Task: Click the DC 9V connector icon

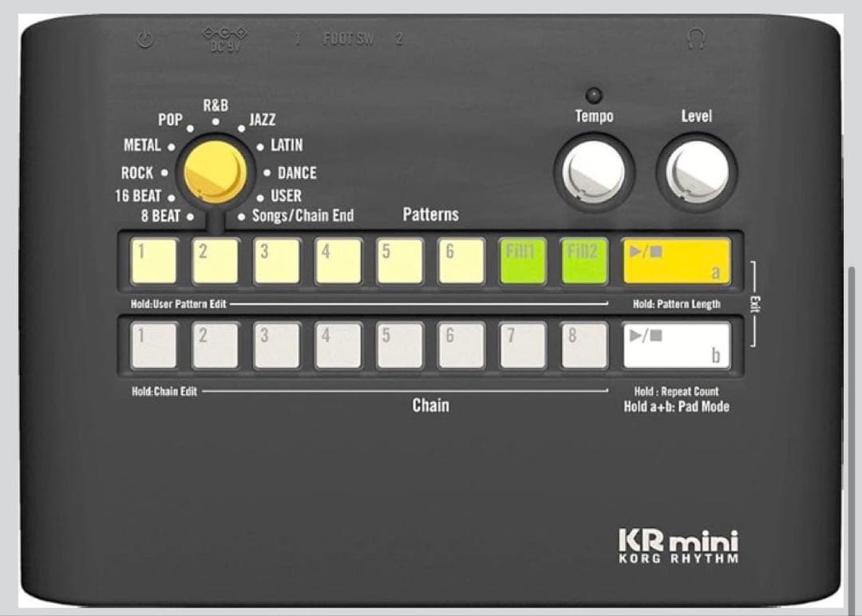Action: [225, 40]
